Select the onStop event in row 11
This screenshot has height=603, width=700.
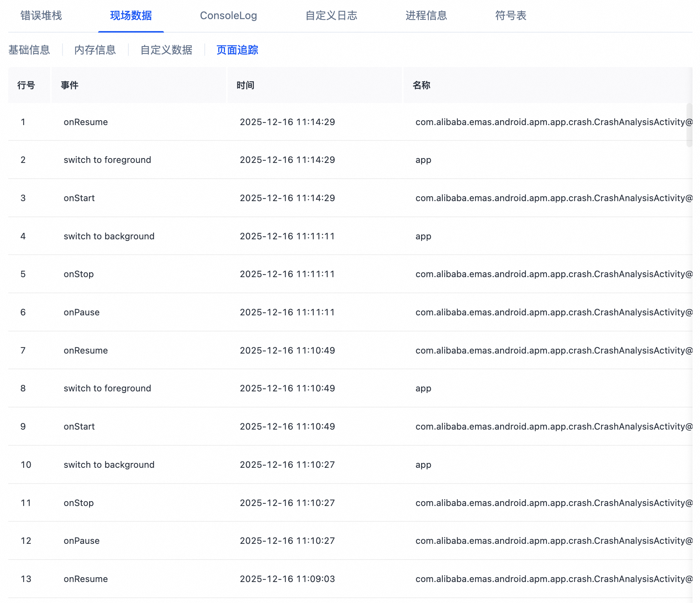point(79,503)
